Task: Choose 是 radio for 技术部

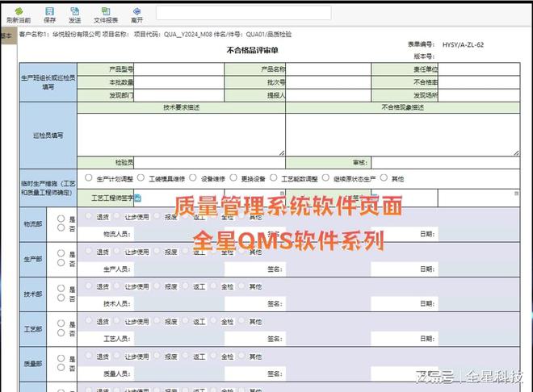Action: point(61,288)
